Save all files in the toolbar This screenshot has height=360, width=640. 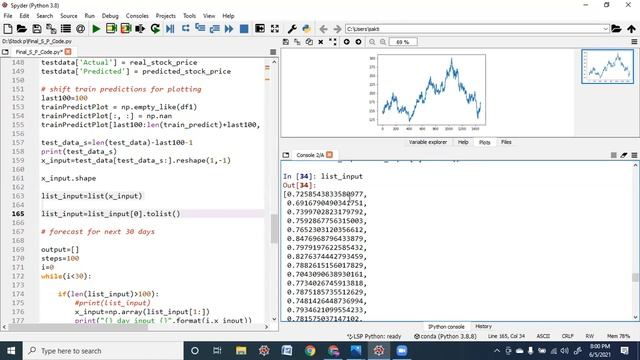click(x=51, y=29)
